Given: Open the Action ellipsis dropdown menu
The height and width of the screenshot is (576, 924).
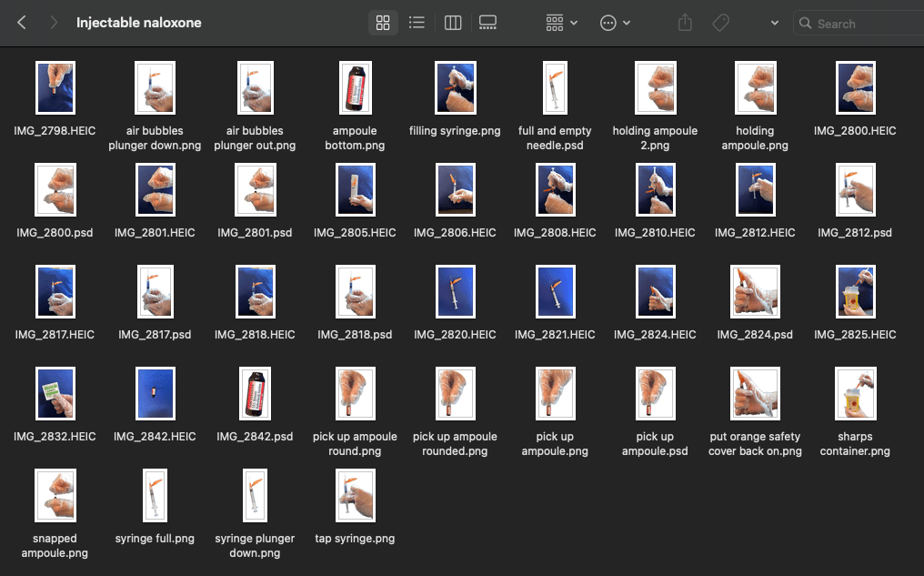Looking at the screenshot, I should click(x=615, y=23).
